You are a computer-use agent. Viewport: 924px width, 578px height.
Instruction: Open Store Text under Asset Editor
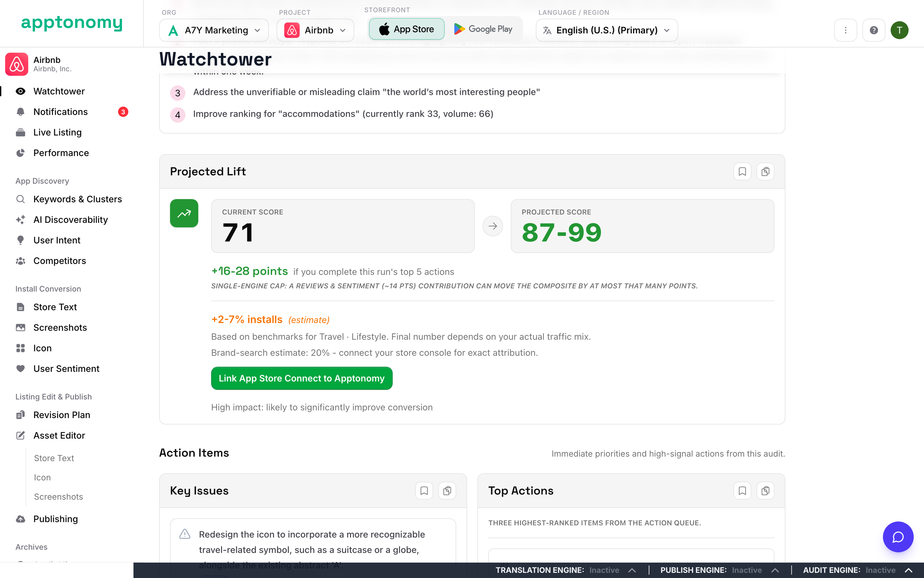point(54,458)
